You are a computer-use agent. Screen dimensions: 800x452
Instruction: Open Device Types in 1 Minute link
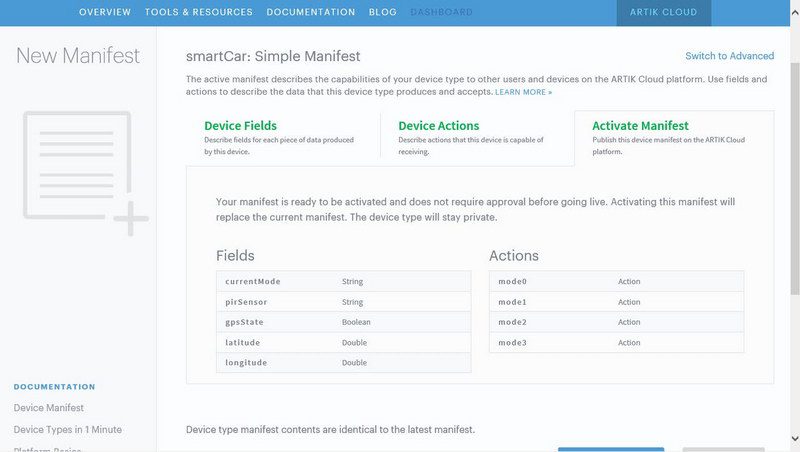(x=68, y=430)
